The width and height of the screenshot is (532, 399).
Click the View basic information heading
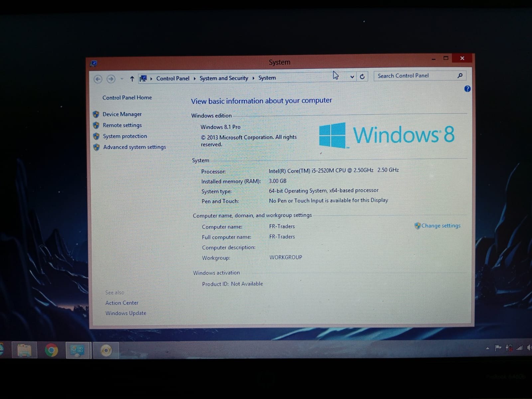pos(261,101)
